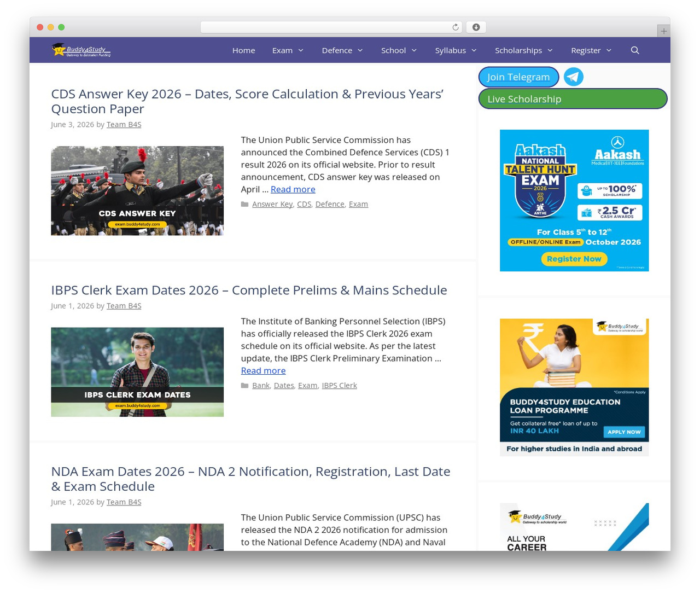The image size is (700, 593).
Task: Click Apply Now on the education loan ad
Action: (x=624, y=432)
